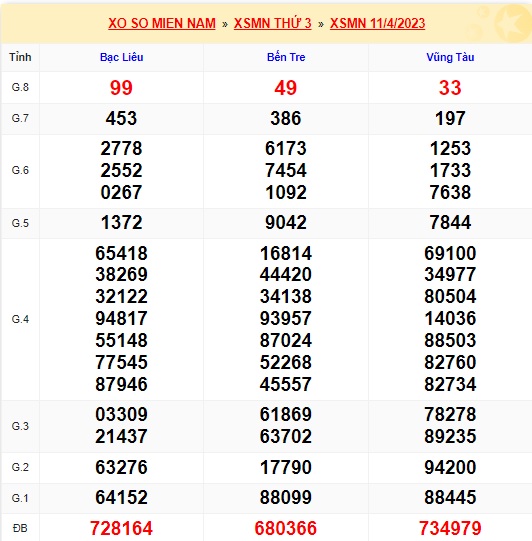This screenshot has width=532, height=541.
Task: Click the red G.8 number 49
Action: [x=286, y=88]
